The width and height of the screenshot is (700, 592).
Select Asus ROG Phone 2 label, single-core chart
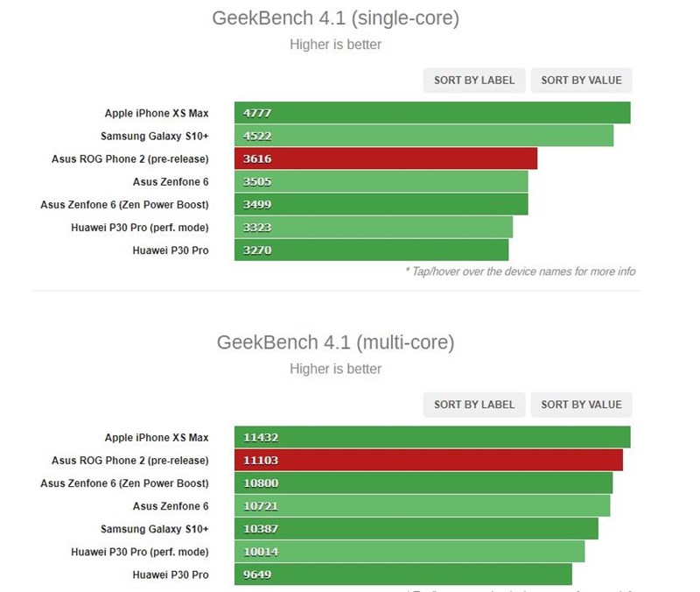(131, 159)
